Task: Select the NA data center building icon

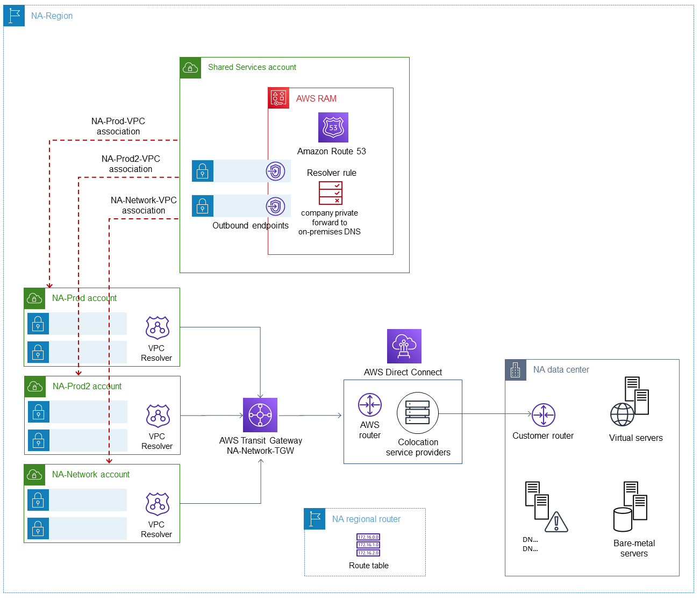Action: pos(516,370)
